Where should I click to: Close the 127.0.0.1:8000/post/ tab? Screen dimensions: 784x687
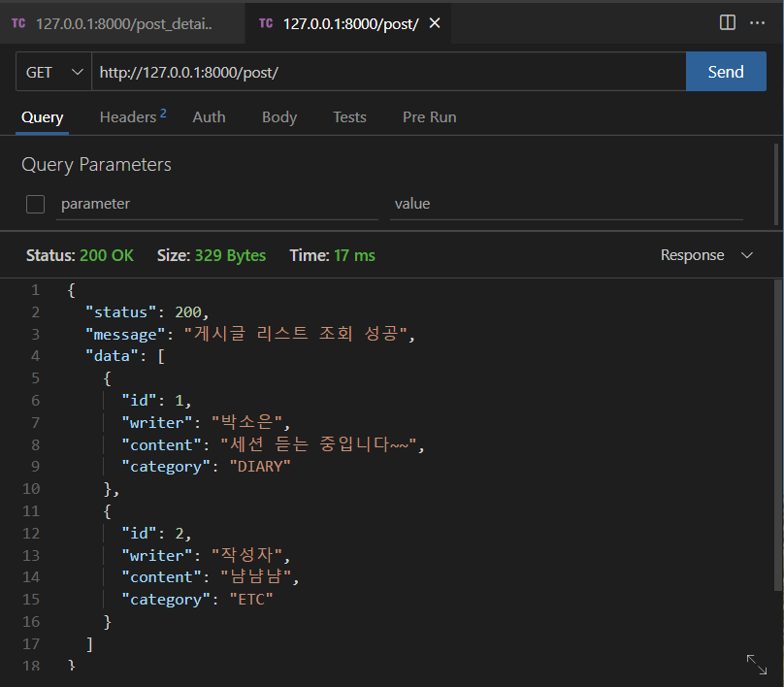(x=435, y=23)
